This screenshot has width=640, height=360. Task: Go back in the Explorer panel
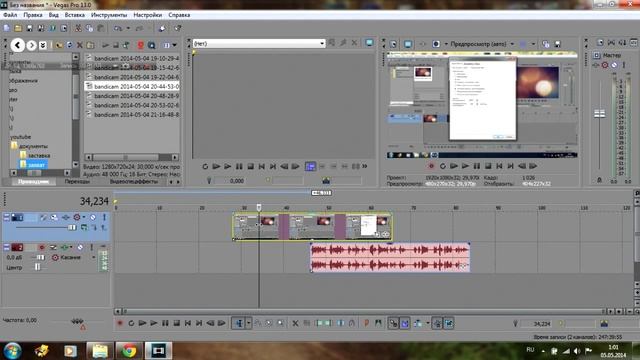pyautogui.click(x=18, y=45)
